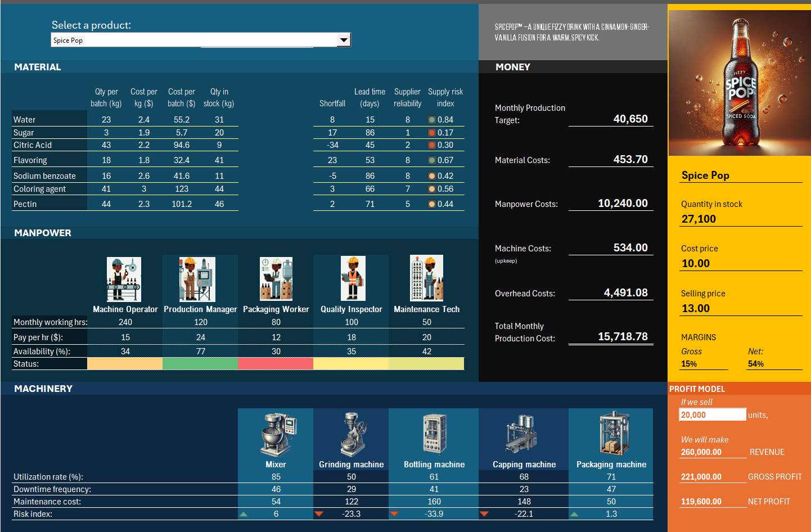Click Gross margin value 15%
811x532 pixels.
pos(689,364)
